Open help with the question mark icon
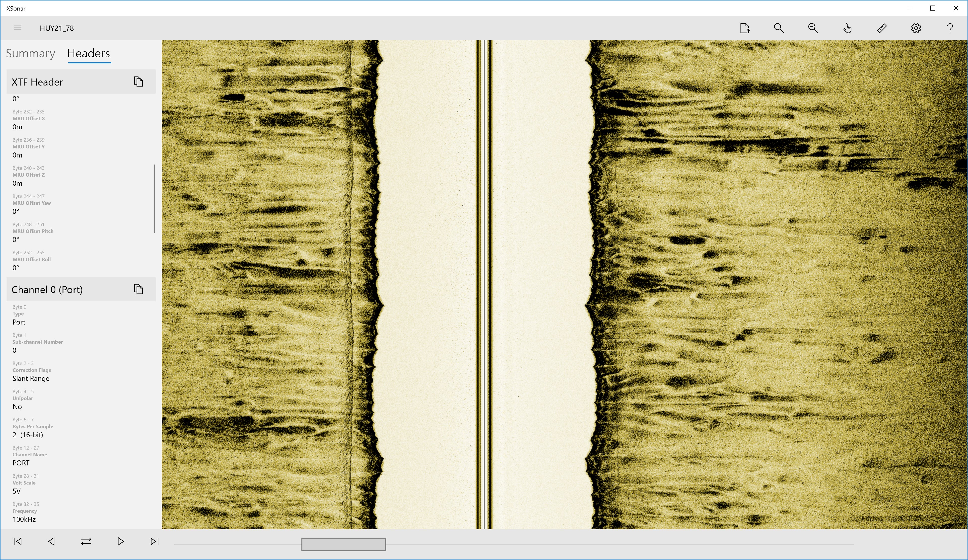Image resolution: width=968 pixels, height=560 pixels. [x=950, y=28]
